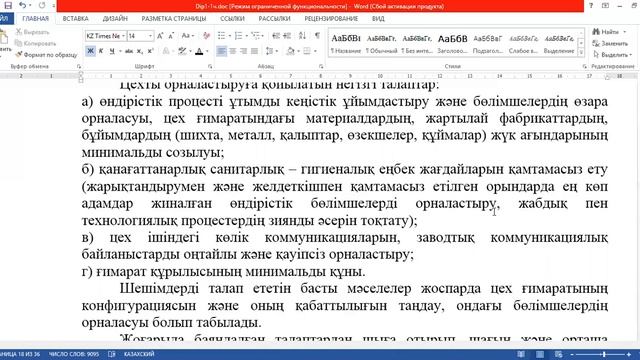
Task: Click the Save icon in quick access toolbar
Action: point(8,6)
